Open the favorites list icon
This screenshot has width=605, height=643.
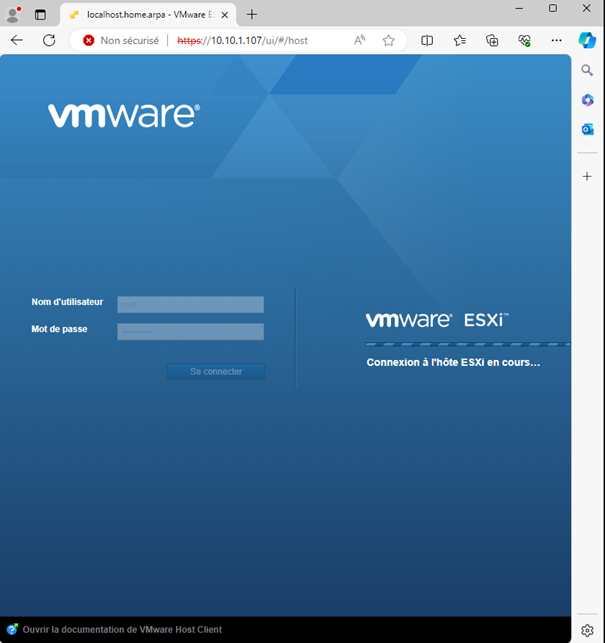(x=459, y=40)
